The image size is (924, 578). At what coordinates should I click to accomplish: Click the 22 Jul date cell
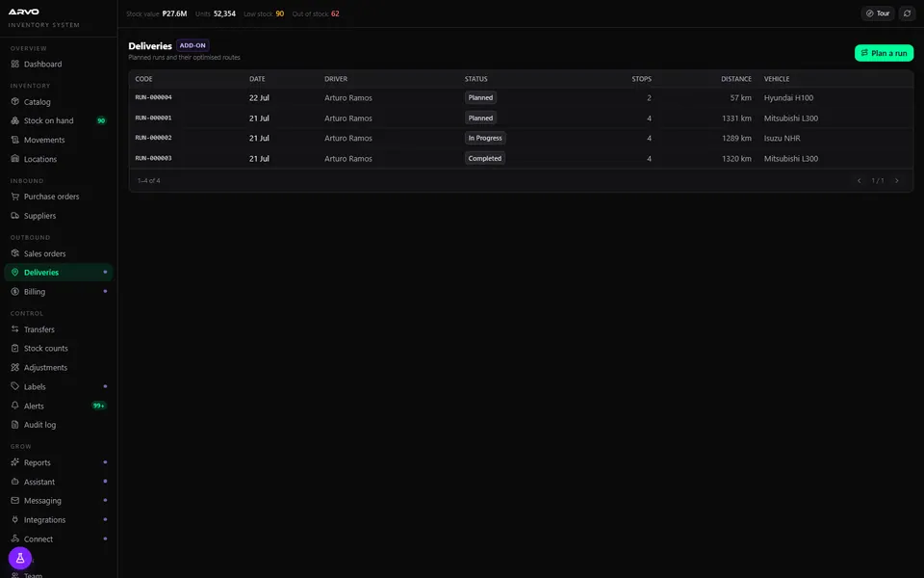[259, 98]
